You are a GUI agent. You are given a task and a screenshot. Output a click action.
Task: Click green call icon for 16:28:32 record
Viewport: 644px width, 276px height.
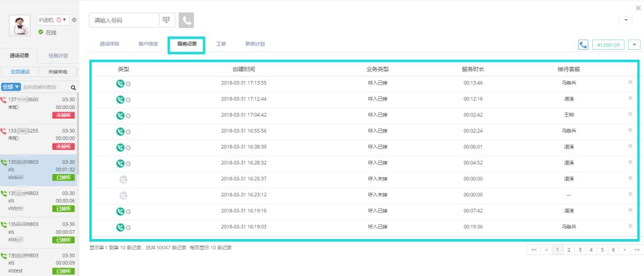120,163
